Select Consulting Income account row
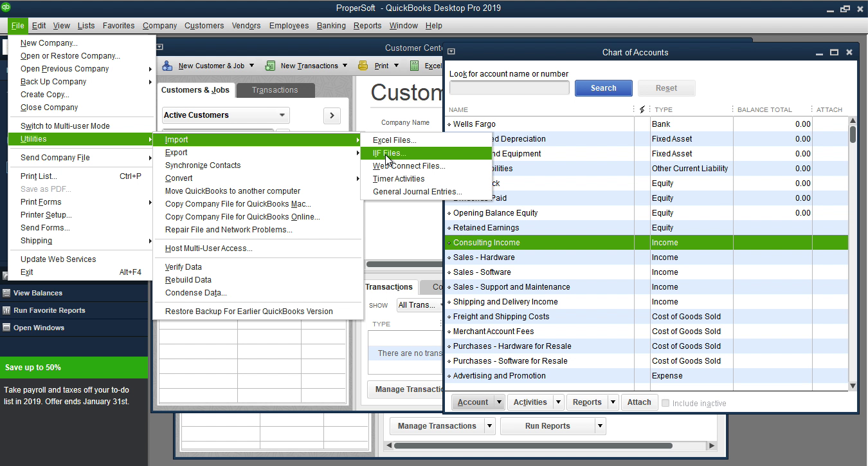 647,243
